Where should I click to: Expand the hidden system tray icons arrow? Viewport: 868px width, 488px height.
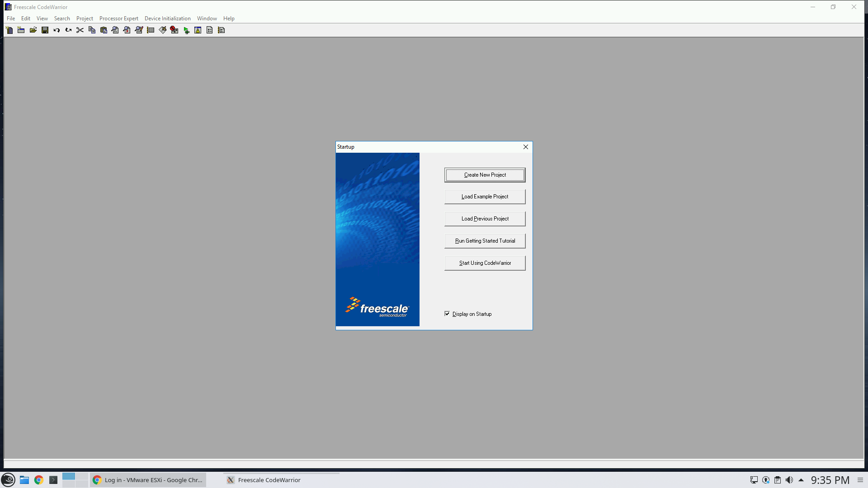(x=801, y=480)
